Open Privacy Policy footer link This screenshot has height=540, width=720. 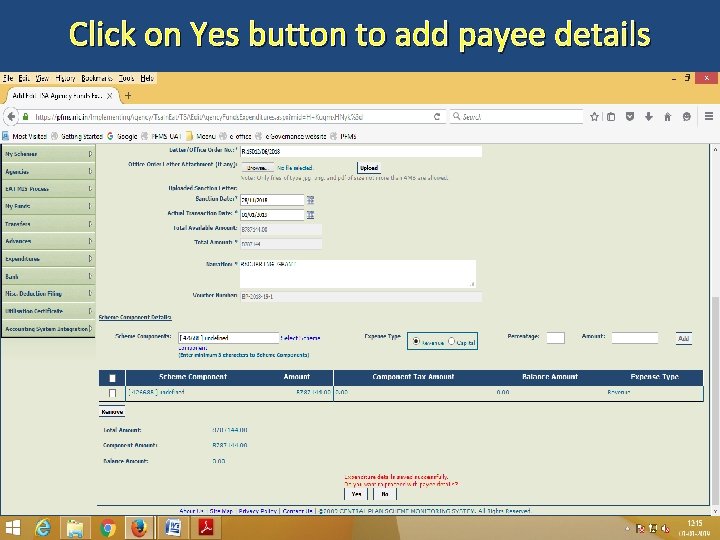pyautogui.click(x=257, y=511)
